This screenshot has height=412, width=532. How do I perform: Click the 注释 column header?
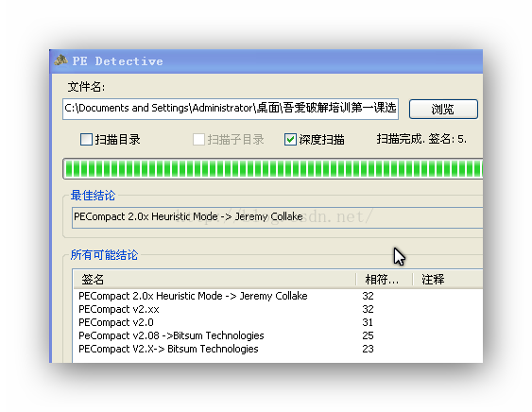pyautogui.click(x=448, y=280)
